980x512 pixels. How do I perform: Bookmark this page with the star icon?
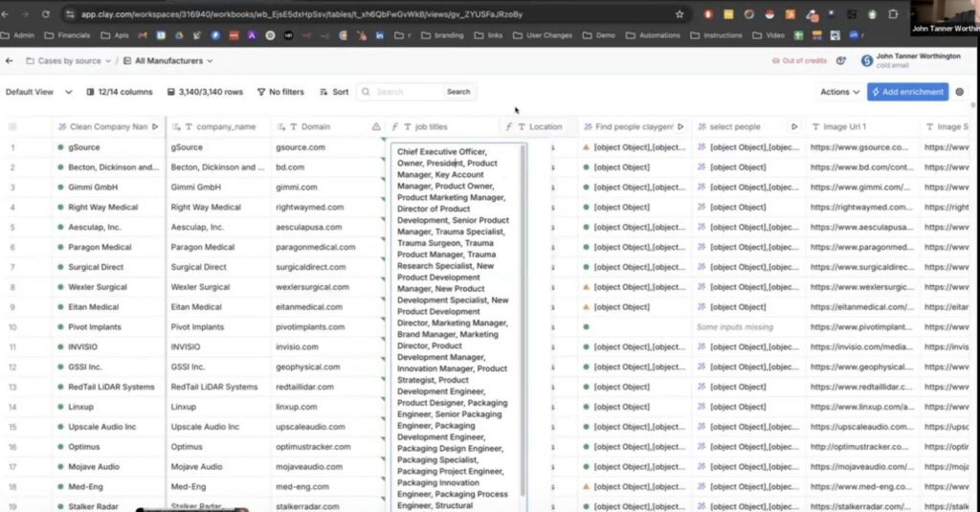[679, 13]
